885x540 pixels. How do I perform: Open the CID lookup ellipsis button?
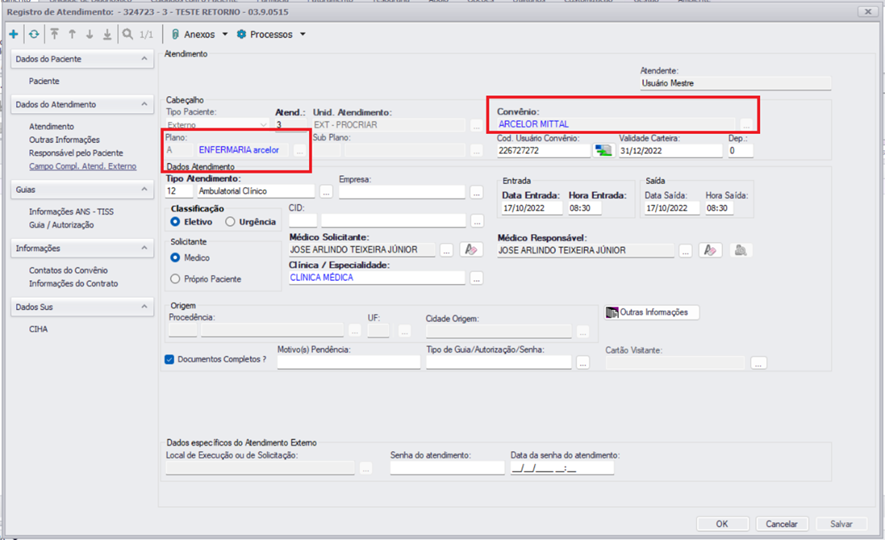coord(477,221)
